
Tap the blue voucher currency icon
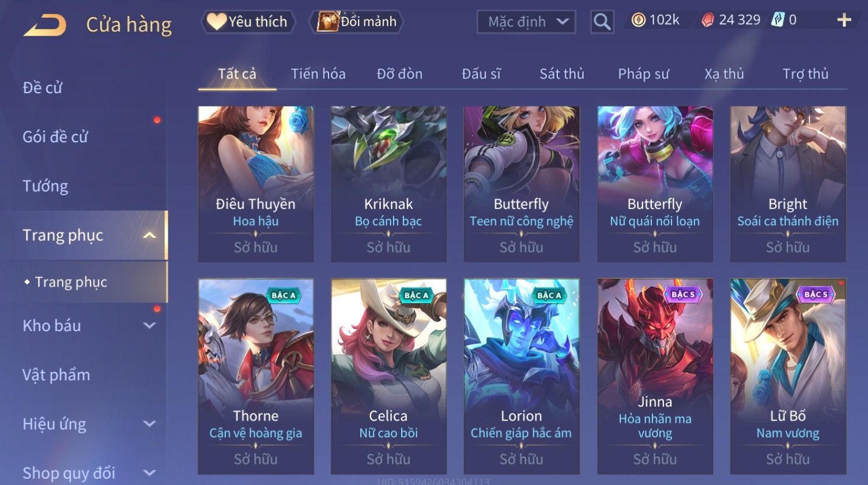point(778,20)
